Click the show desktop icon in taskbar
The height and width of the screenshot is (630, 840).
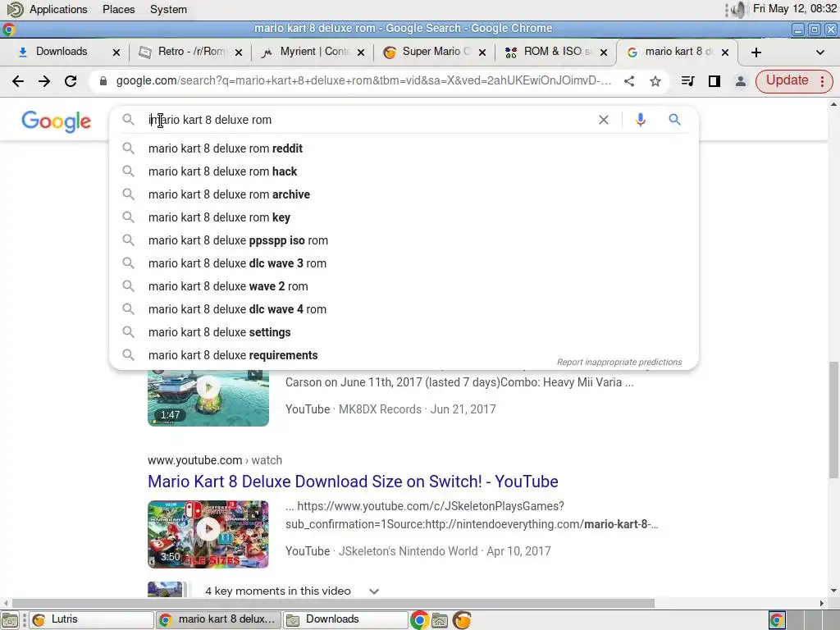pyautogui.click(x=10, y=620)
